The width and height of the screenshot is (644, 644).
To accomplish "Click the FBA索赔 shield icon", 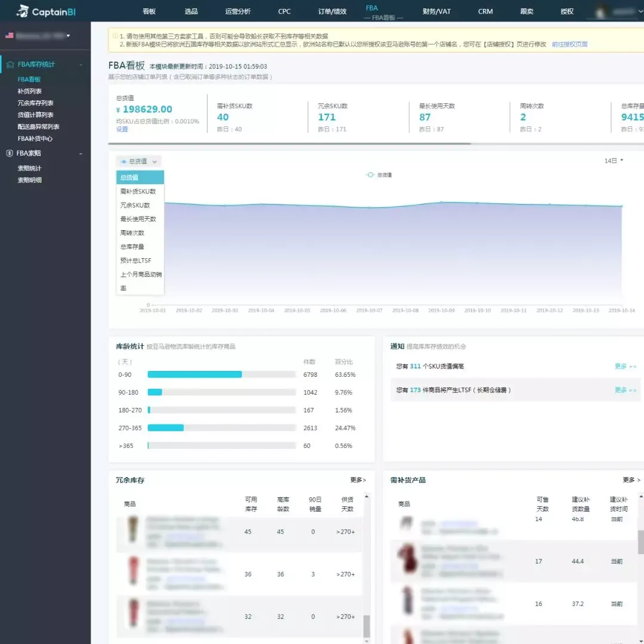I will tap(10, 153).
